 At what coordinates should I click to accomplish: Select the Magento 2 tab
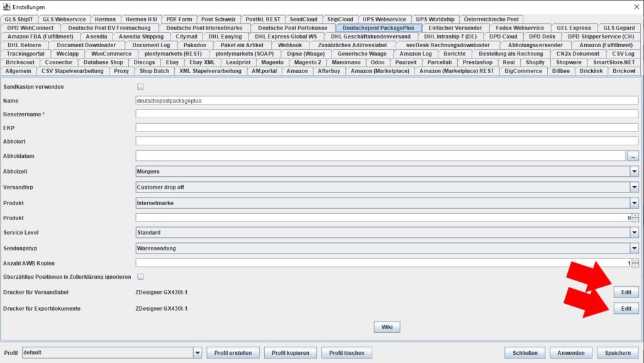(308, 62)
